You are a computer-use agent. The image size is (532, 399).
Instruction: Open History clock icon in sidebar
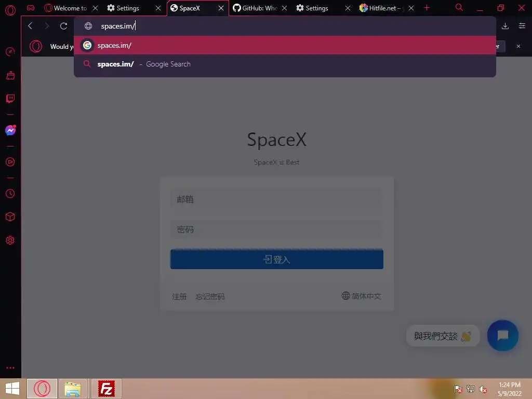10,193
